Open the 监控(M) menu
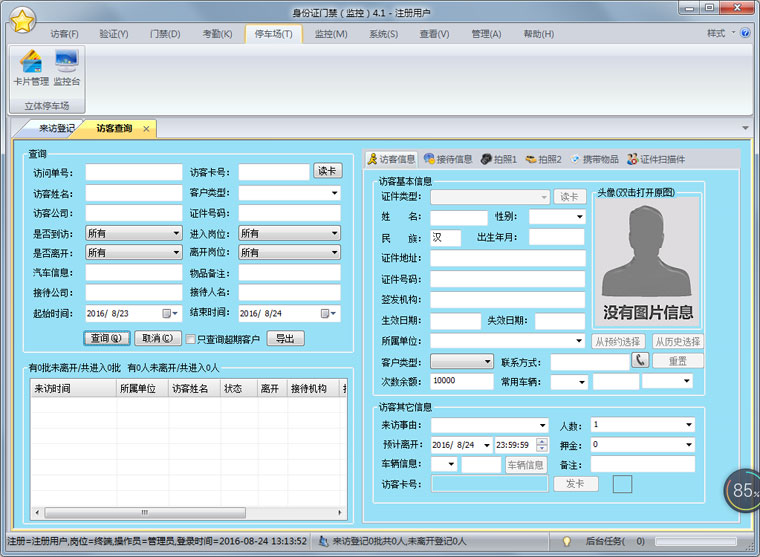The image size is (760, 557). coord(331,34)
